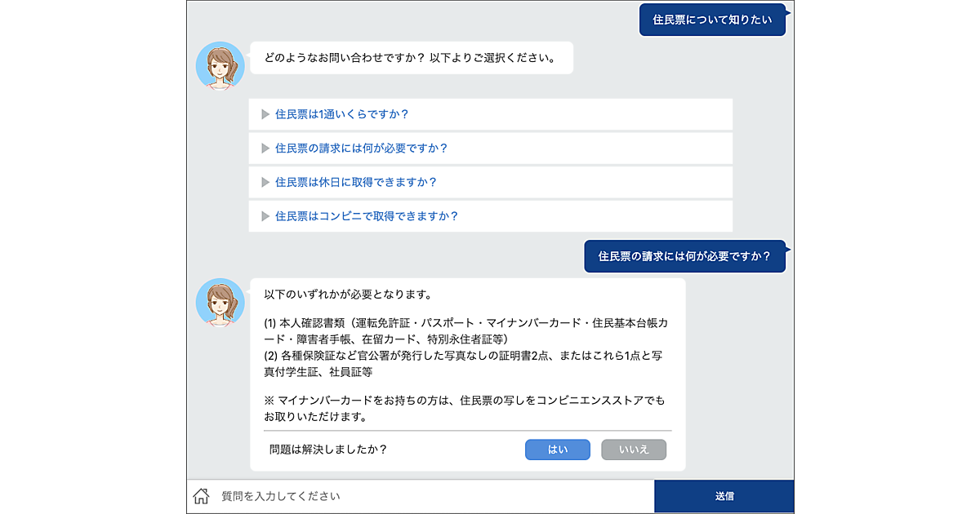Screen dimensions: 980x514
Task: Click the triangle beside 住民票は休日に取得できますか？
Action: click(x=265, y=182)
